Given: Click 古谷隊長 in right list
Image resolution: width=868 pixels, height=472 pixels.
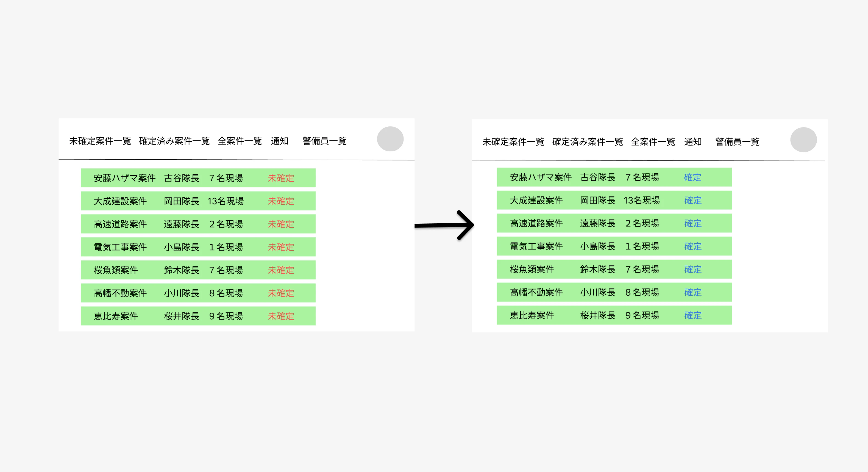Looking at the screenshot, I should (x=598, y=177).
